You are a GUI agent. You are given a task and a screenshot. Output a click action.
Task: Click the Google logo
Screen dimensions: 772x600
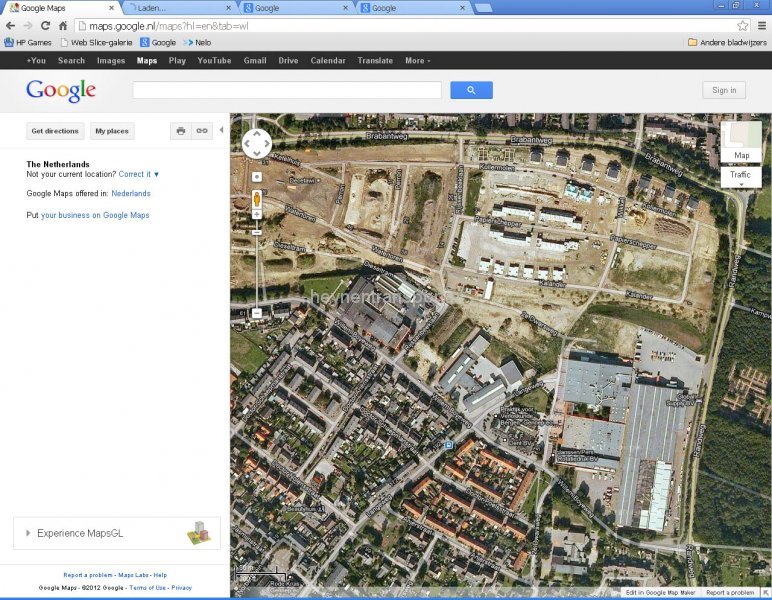click(x=61, y=91)
